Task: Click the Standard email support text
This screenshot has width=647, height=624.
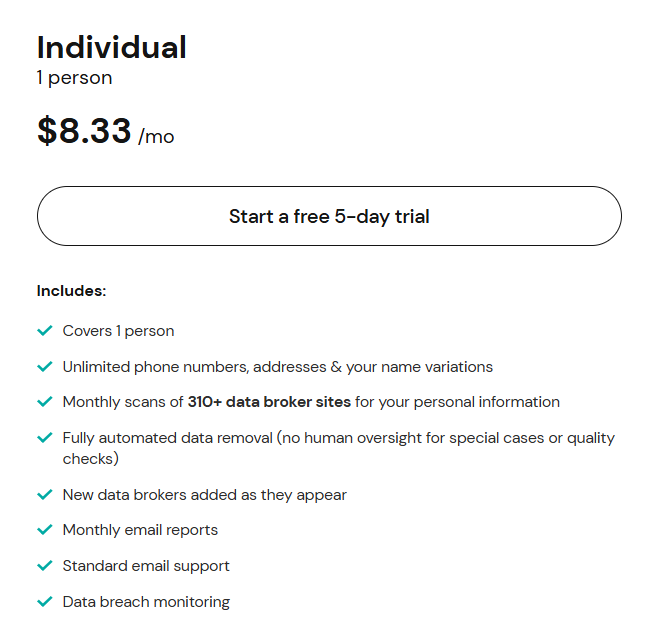Action: click(146, 566)
